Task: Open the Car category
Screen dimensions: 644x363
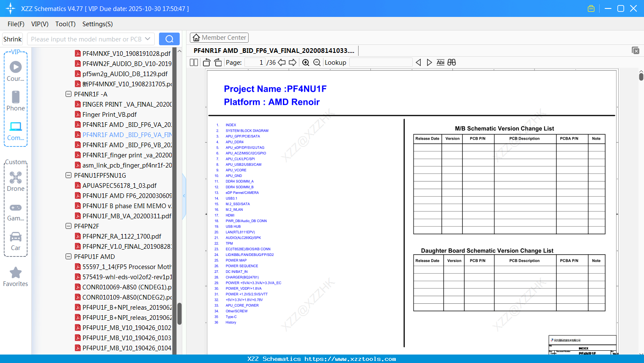Action: tap(16, 241)
